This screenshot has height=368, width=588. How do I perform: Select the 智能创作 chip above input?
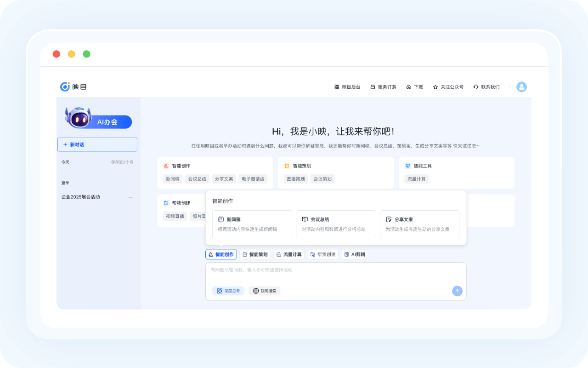221,254
